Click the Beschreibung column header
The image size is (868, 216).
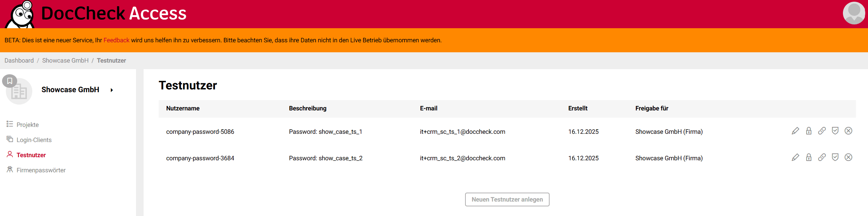307,108
